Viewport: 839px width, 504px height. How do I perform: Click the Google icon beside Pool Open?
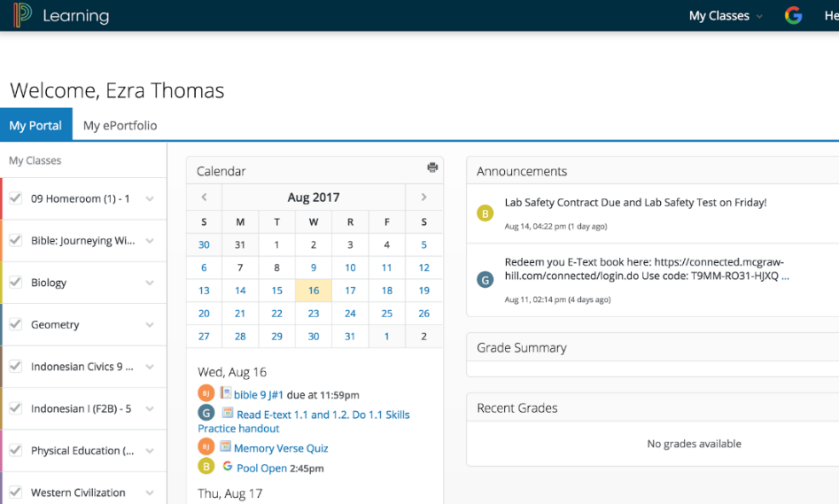[x=228, y=467]
